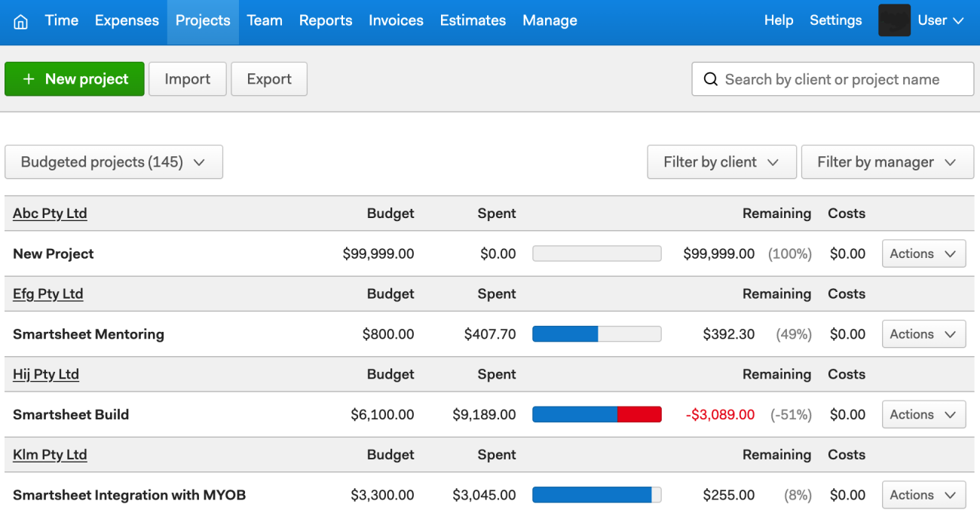Go to the Reports page
980x516 pixels.
pyautogui.click(x=326, y=20)
